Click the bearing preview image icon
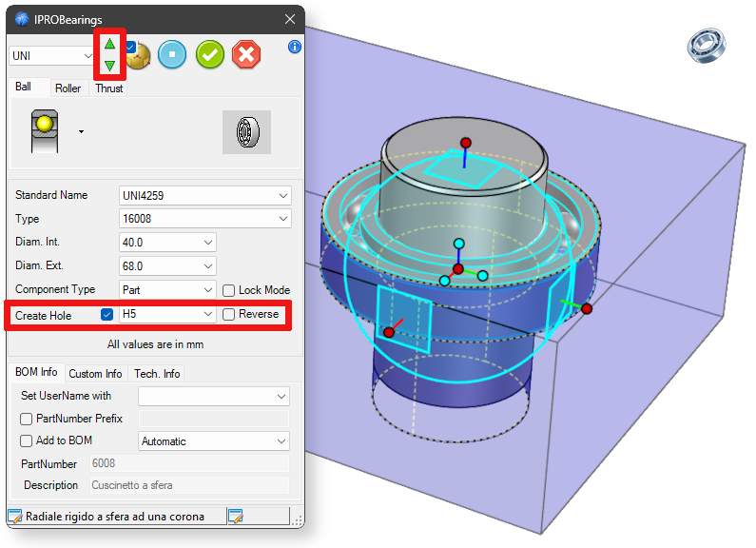 [246, 131]
